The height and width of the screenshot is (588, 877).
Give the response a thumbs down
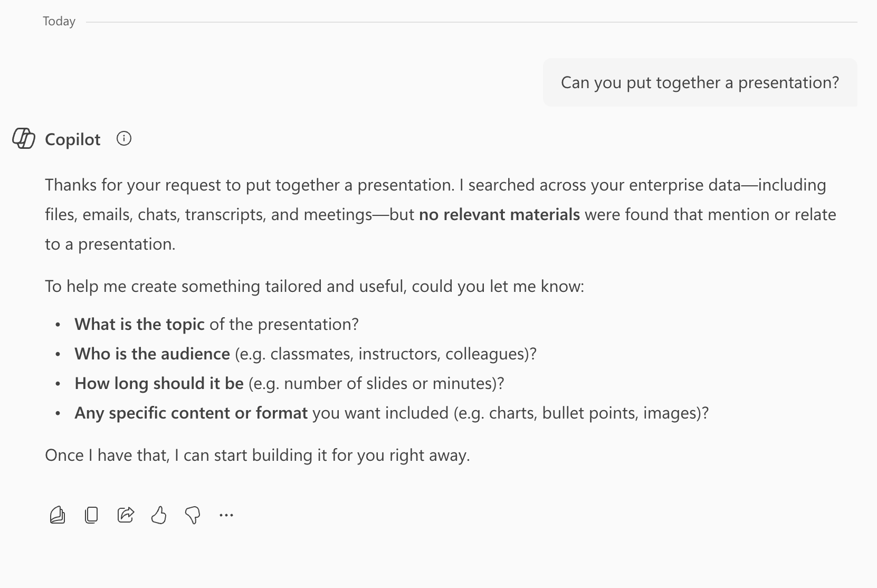click(x=193, y=515)
